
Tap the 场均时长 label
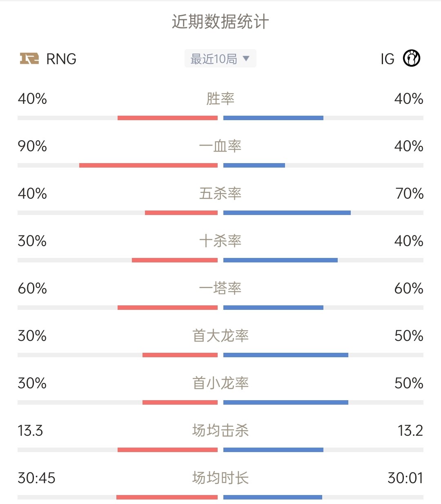(x=220, y=478)
